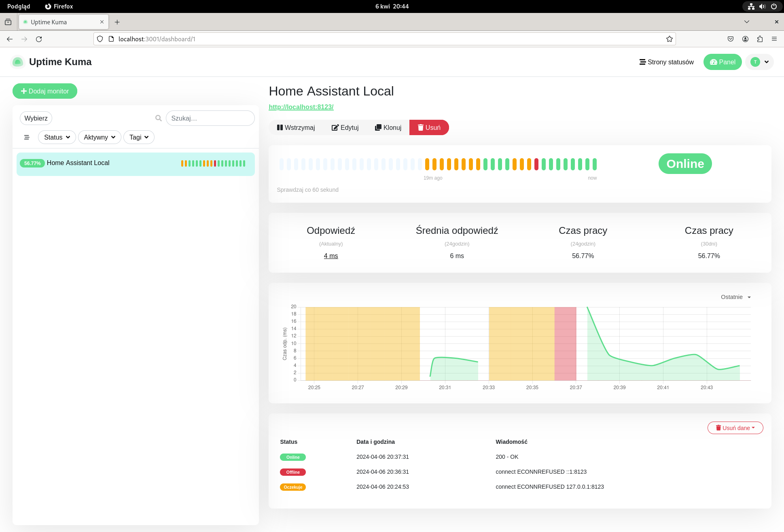Click the Szukaj search field

tap(210, 118)
